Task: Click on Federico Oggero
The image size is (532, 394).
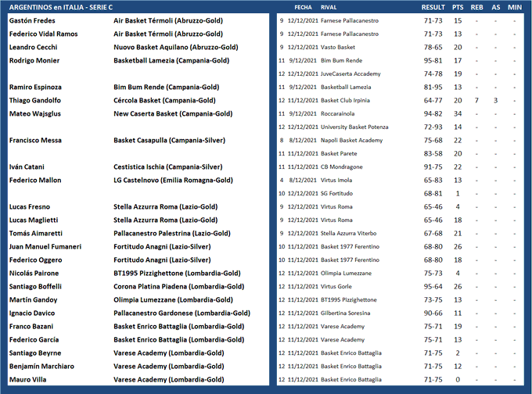Action: (x=36, y=260)
